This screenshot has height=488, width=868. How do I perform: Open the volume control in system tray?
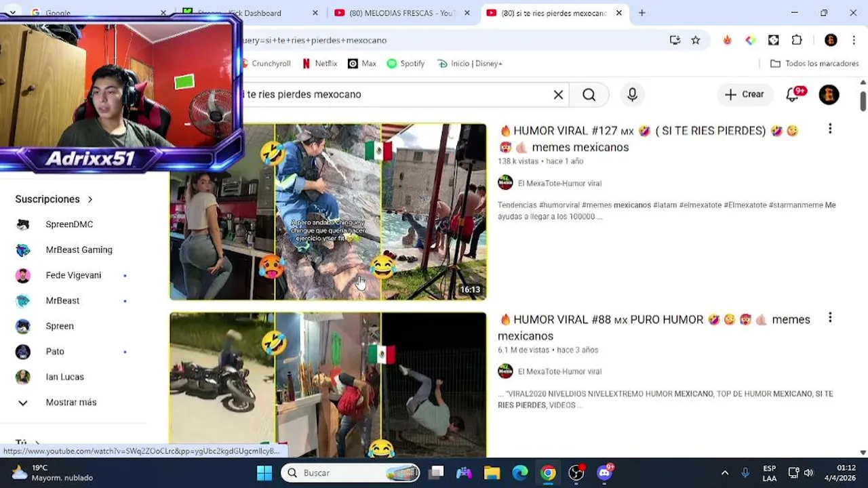(x=808, y=472)
